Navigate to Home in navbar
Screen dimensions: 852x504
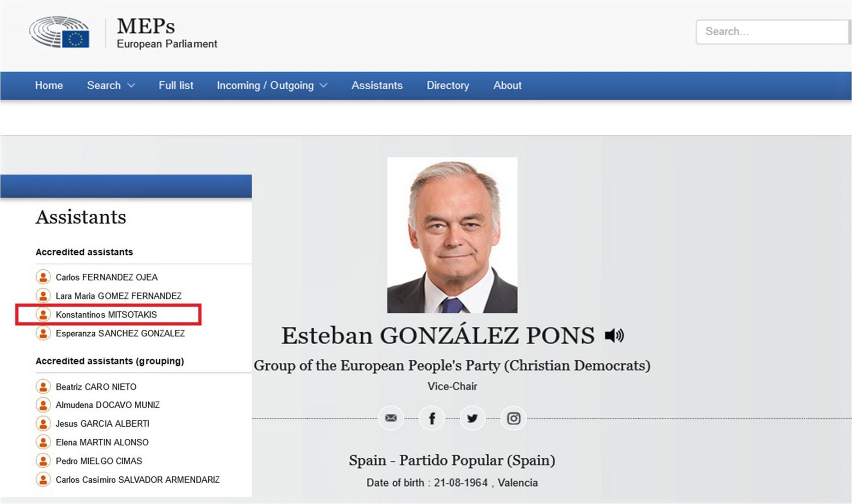pyautogui.click(x=49, y=85)
